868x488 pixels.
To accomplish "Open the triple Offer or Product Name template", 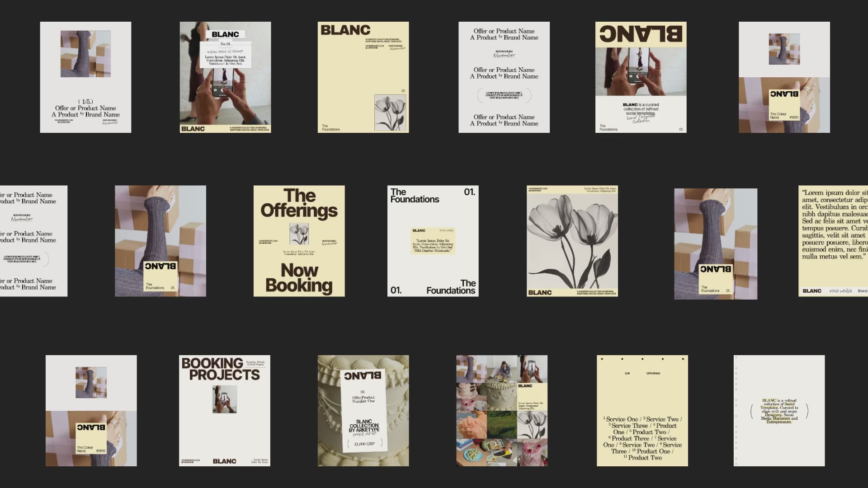I will [504, 77].
